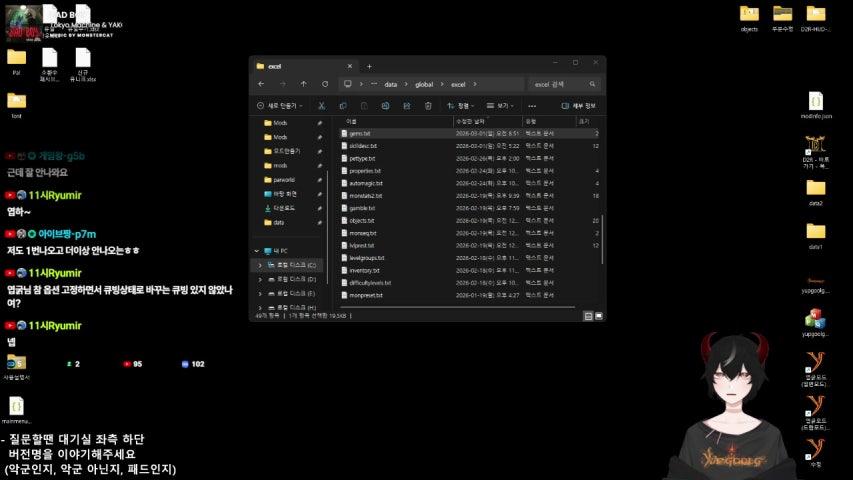Image resolution: width=853 pixels, height=480 pixels.
Task: Sort by the Date modified column header
Action: (488, 121)
